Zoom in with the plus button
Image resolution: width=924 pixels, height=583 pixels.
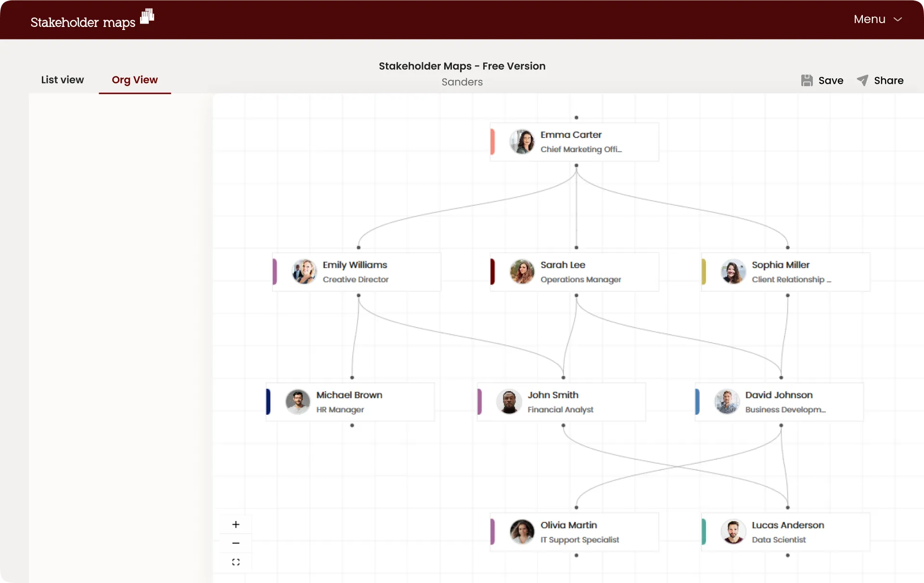[x=236, y=524]
